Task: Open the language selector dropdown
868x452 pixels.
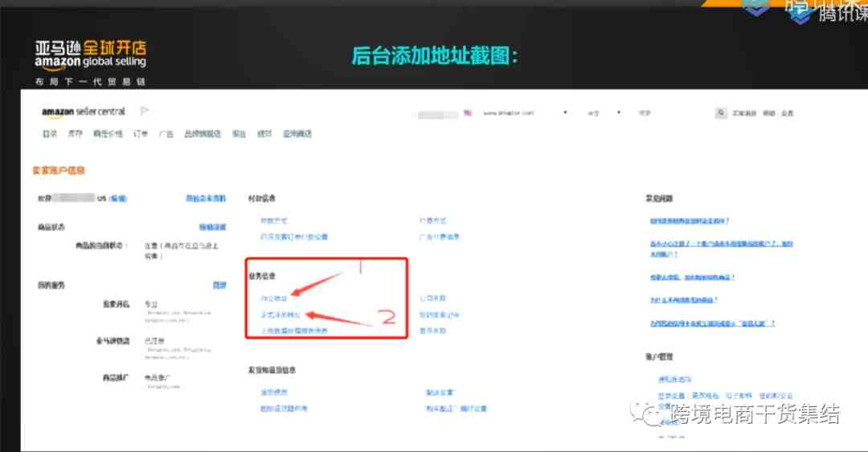Action: pyautogui.click(x=604, y=113)
